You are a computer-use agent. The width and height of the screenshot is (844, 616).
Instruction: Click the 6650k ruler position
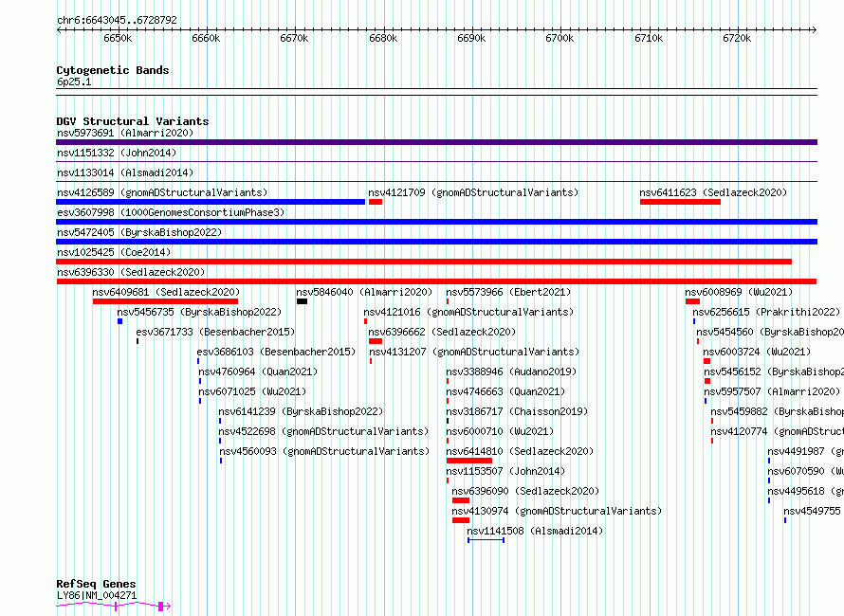(x=118, y=38)
